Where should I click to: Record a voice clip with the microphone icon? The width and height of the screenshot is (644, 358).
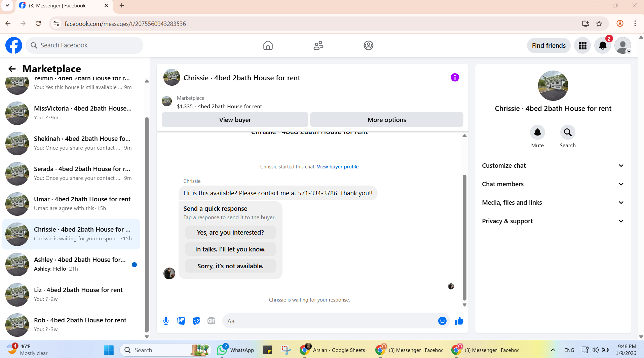coord(166,321)
